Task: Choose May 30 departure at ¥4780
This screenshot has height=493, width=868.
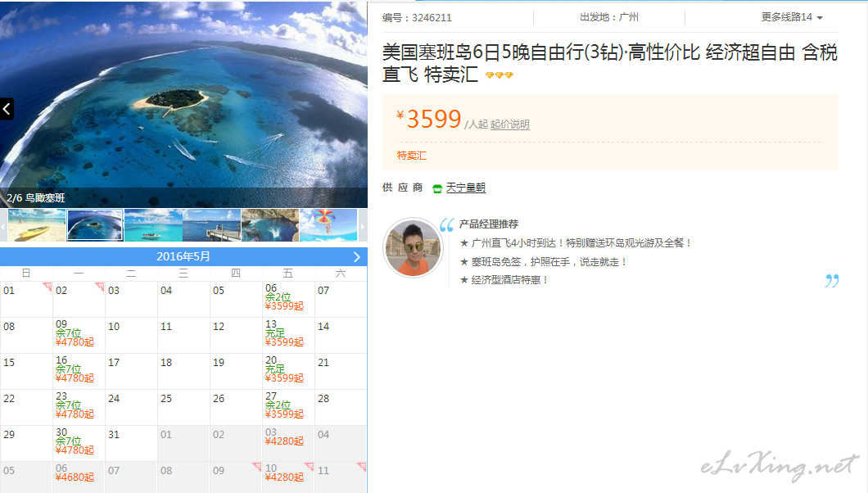Action: click(79, 443)
